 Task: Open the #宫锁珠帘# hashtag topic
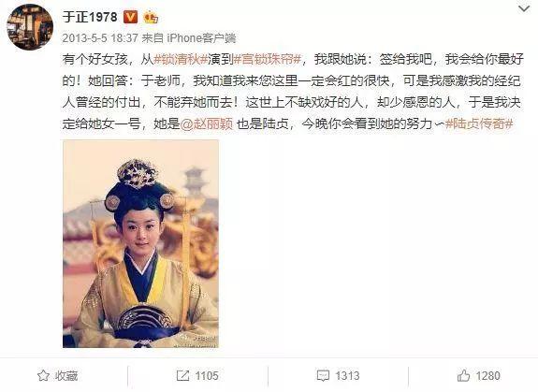[x=268, y=59]
